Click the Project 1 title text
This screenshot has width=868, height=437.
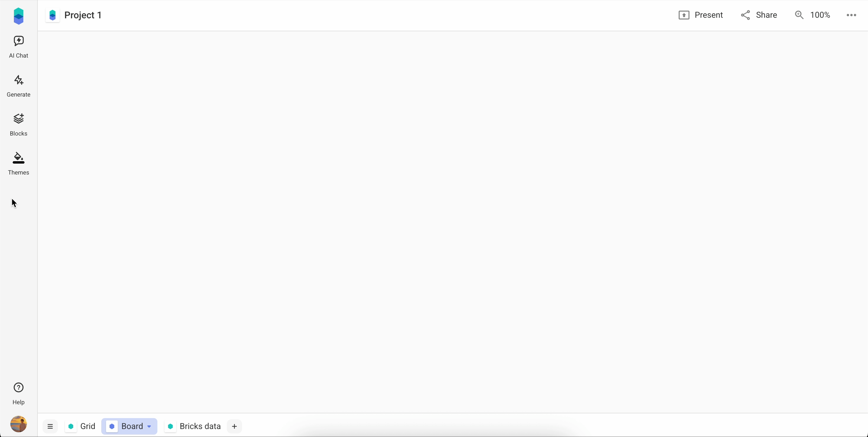point(83,15)
